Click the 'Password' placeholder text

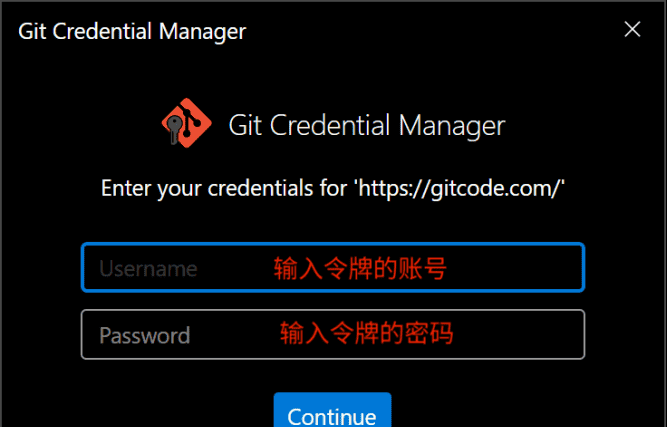(144, 335)
